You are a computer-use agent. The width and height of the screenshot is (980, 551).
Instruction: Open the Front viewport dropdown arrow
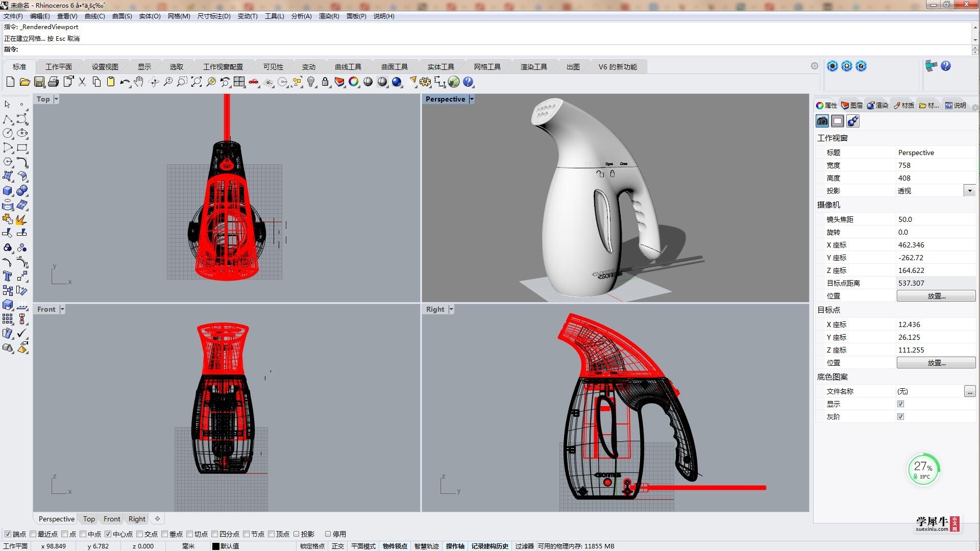62,309
